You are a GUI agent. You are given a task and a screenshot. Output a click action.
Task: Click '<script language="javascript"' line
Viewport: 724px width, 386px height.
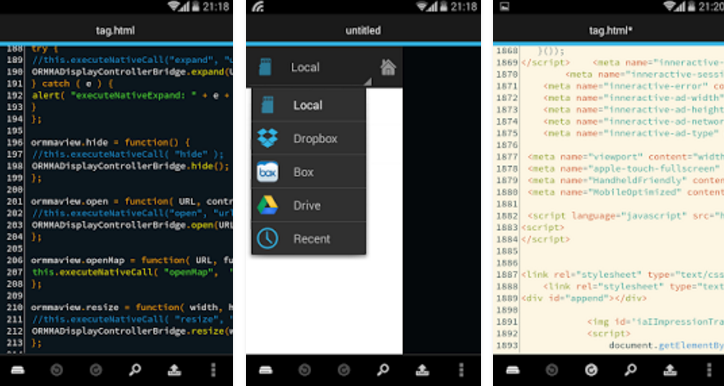626,216
